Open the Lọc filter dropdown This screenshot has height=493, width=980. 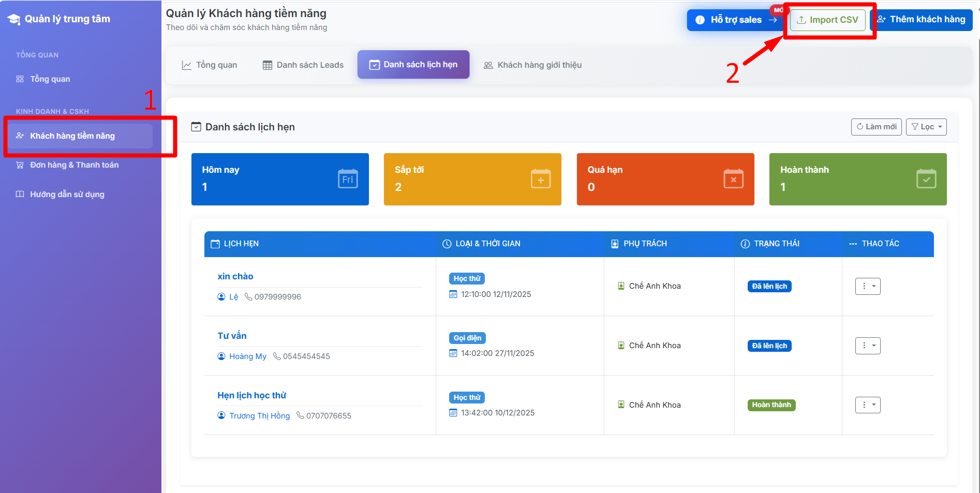(x=926, y=127)
